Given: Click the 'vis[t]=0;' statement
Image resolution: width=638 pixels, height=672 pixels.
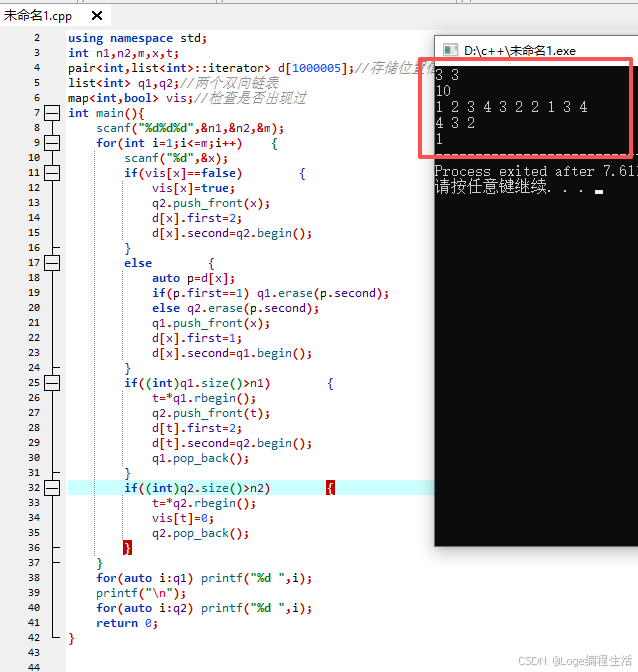Looking at the screenshot, I should [183, 518].
